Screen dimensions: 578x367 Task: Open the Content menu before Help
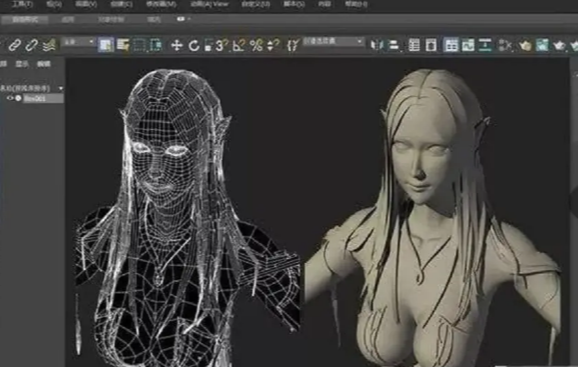point(324,4)
